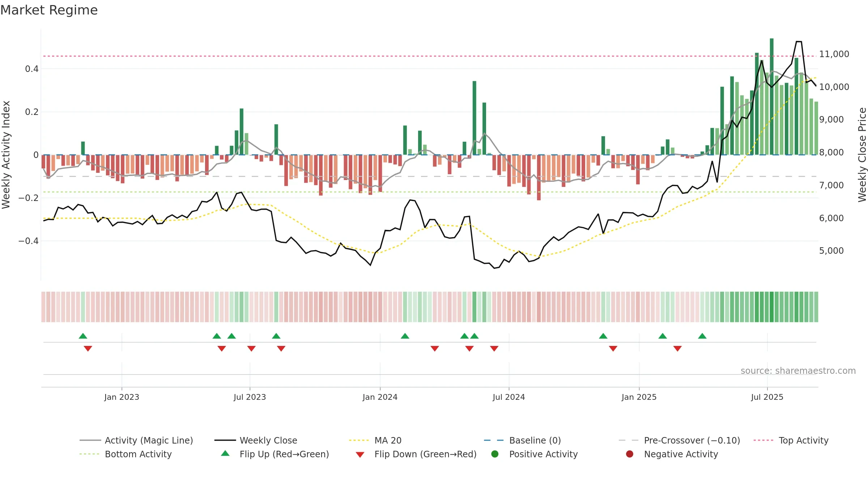Screen dimensions: 868x488
Task: Click the 'Jan 2023' x-axis label
Action: pos(122,397)
